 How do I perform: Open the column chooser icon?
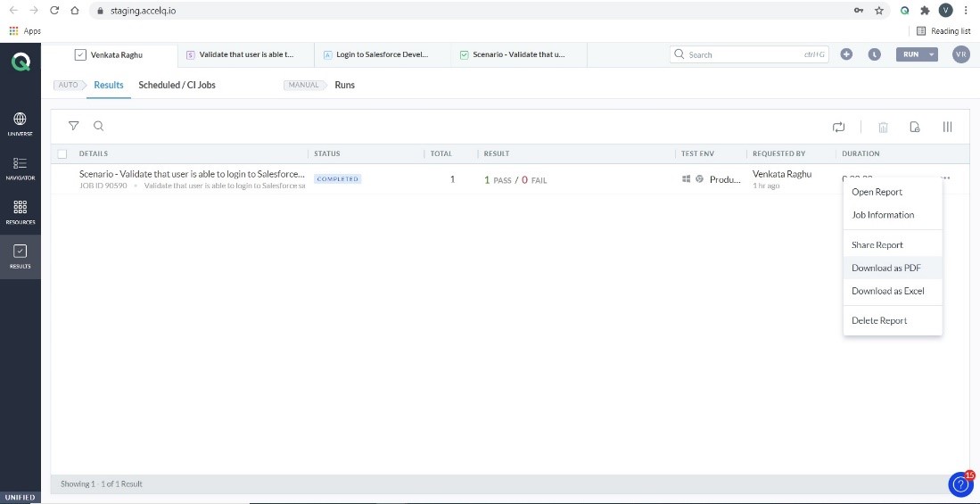pyautogui.click(x=947, y=128)
